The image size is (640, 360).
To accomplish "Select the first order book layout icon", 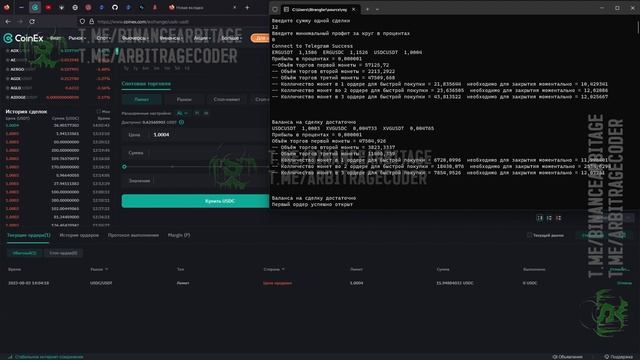I will [540, 218].
